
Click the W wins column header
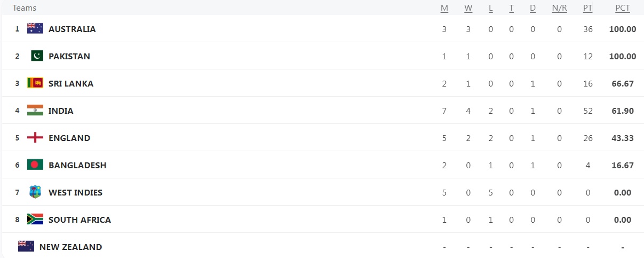(x=468, y=8)
